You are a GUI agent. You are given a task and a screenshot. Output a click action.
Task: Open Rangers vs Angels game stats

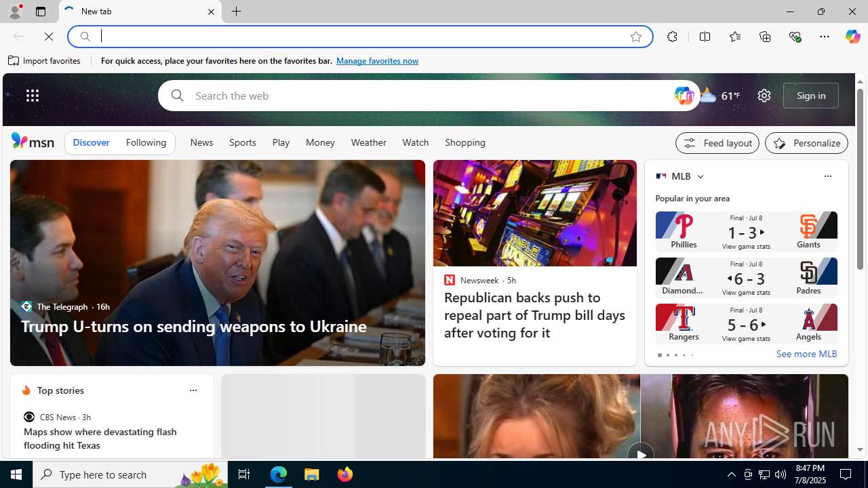(x=746, y=324)
